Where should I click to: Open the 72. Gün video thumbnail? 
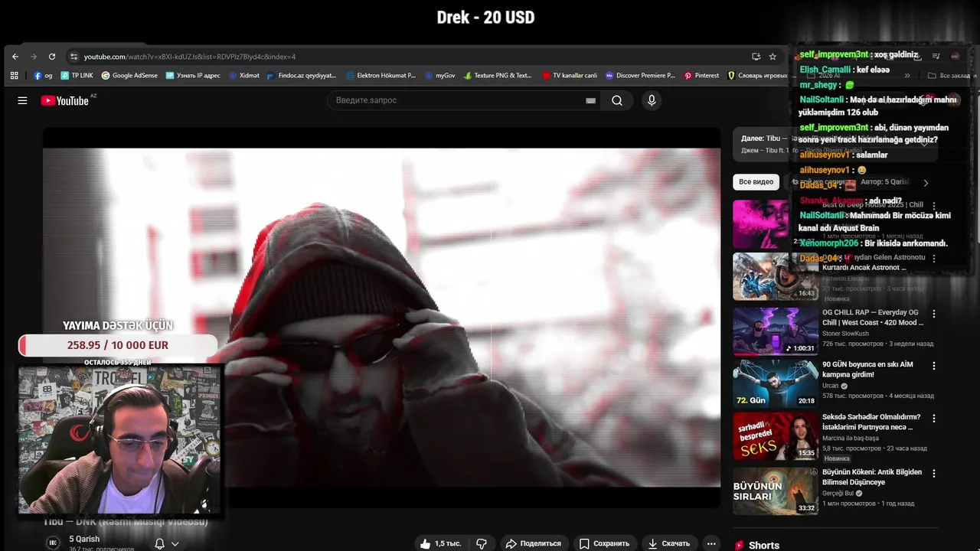pyautogui.click(x=776, y=383)
